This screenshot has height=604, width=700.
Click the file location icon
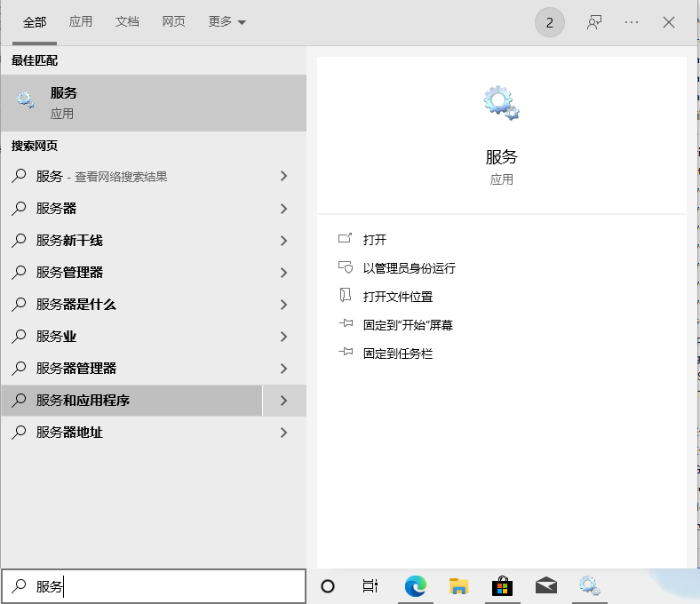click(345, 295)
